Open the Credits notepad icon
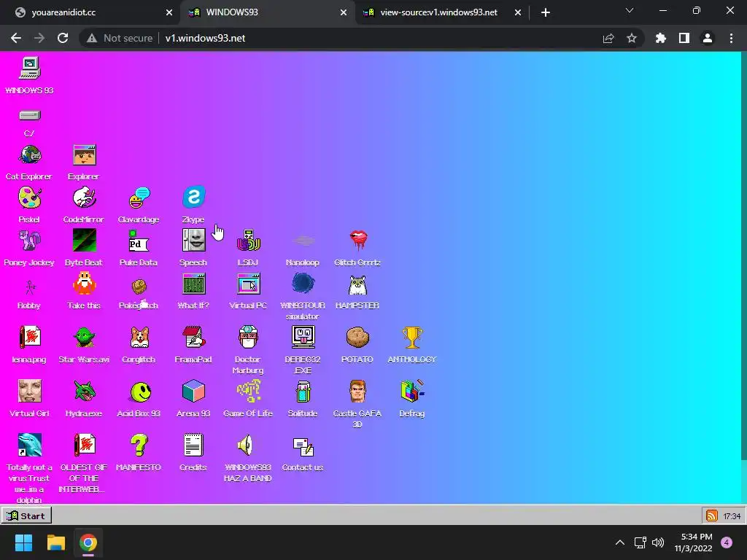Viewport: 747px width, 560px height. 193,445
